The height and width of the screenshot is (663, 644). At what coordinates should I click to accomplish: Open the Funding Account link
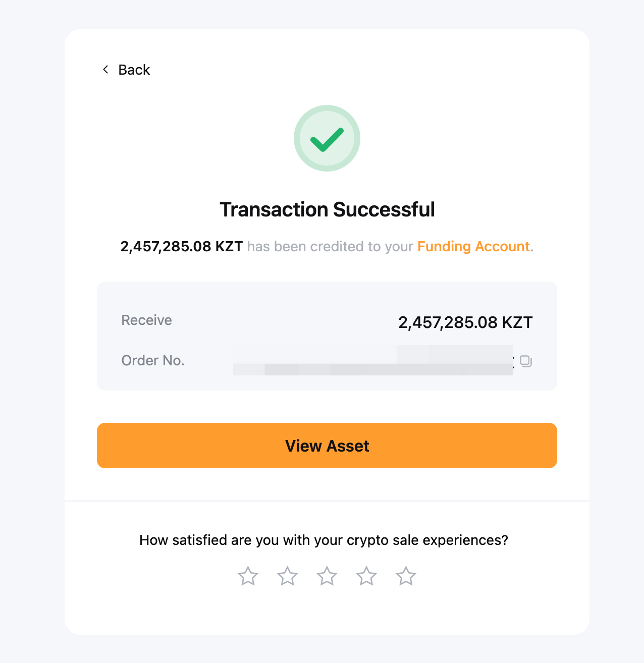tap(473, 246)
